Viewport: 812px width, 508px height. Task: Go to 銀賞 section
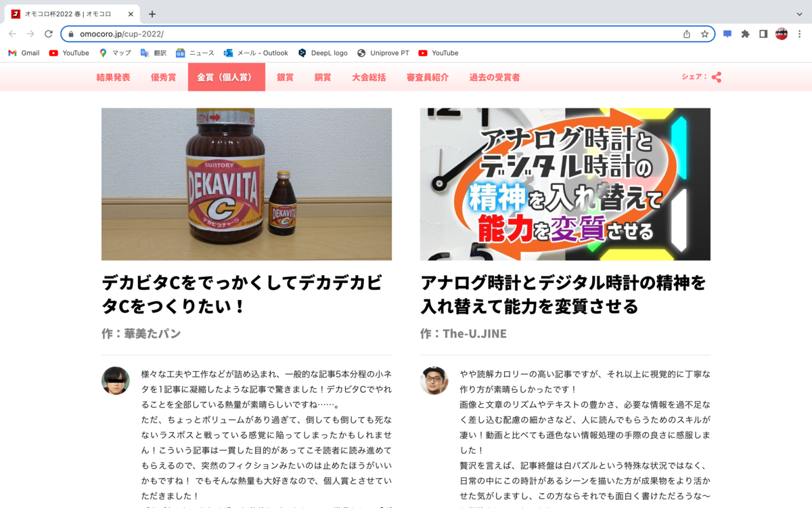coord(285,77)
